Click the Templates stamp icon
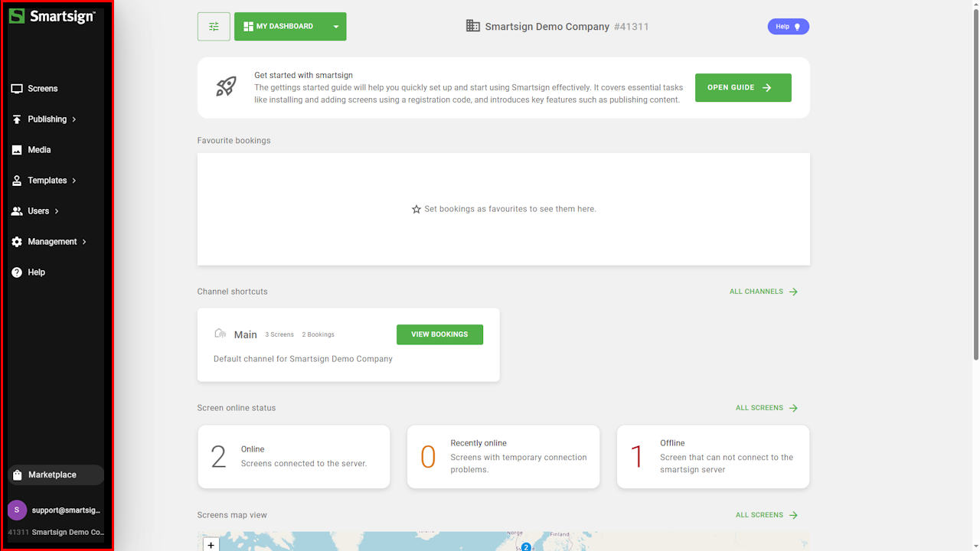Viewport: 980px width, 551px height. 17,181
